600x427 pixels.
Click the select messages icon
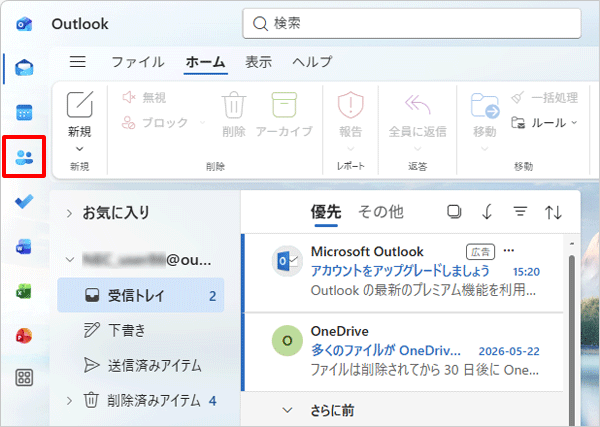454,212
